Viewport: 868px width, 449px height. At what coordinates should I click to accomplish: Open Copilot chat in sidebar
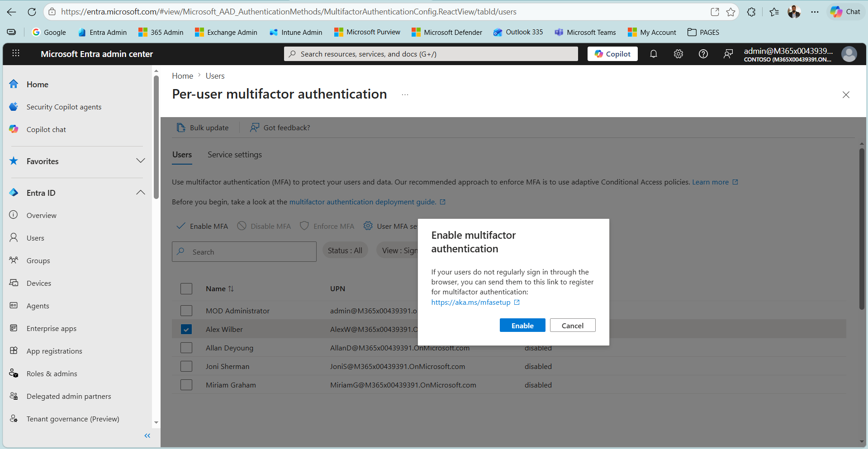tap(46, 130)
